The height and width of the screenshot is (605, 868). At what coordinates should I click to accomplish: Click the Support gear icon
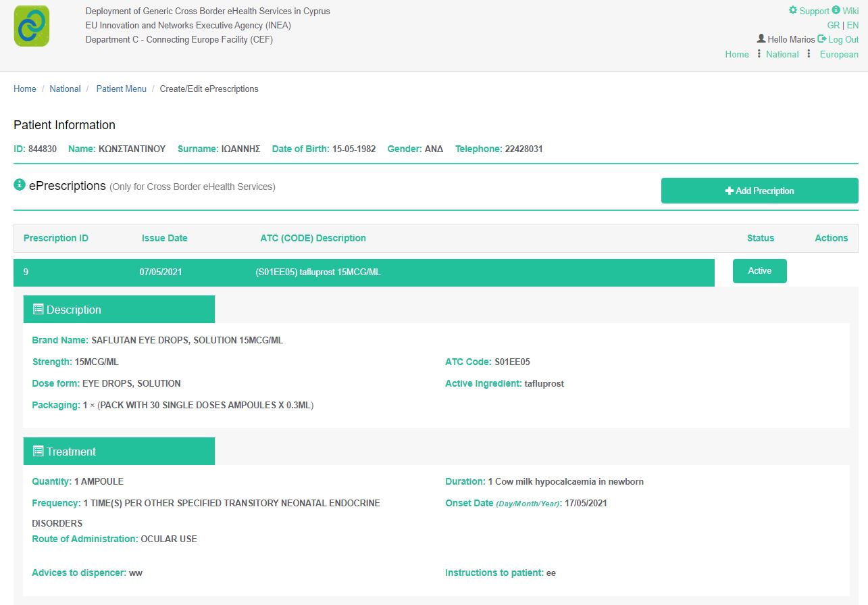coord(793,10)
